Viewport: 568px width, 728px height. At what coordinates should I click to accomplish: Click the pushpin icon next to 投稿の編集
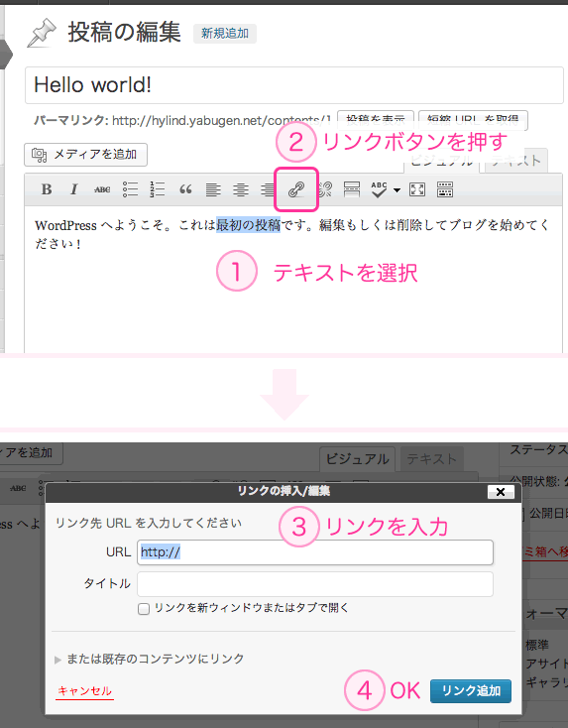tap(42, 33)
